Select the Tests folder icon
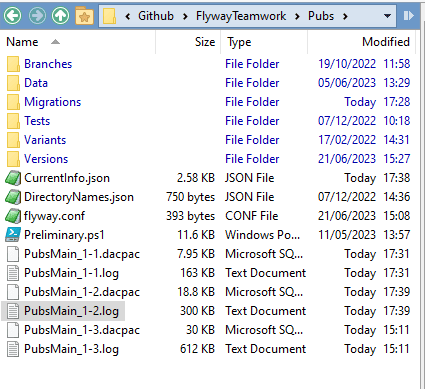 click(x=13, y=121)
